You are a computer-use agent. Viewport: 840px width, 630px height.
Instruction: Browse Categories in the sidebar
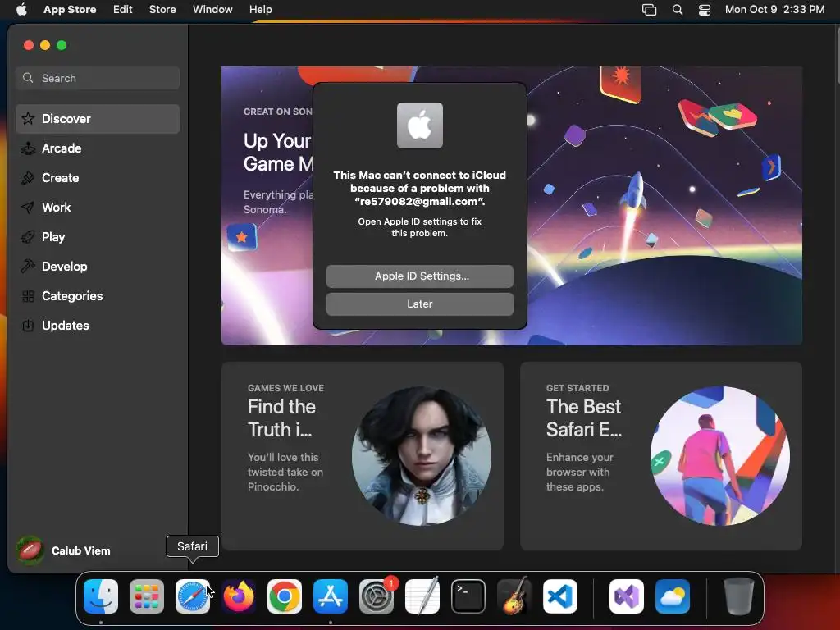pos(98,295)
